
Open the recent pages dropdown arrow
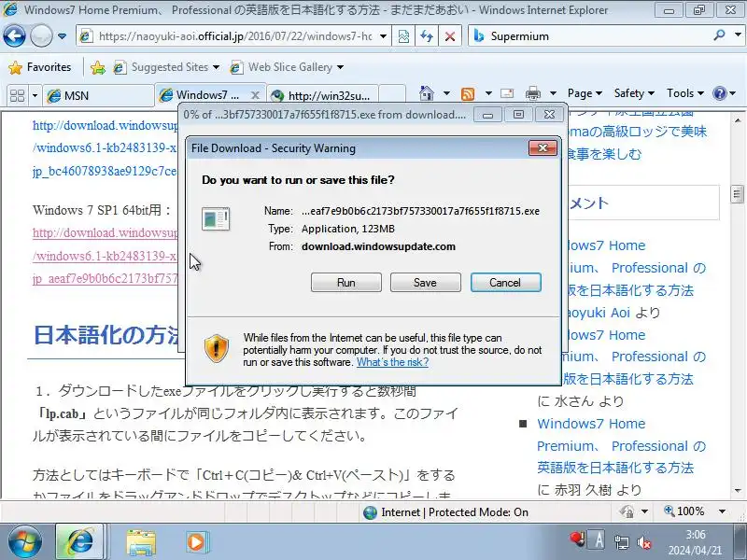point(62,36)
